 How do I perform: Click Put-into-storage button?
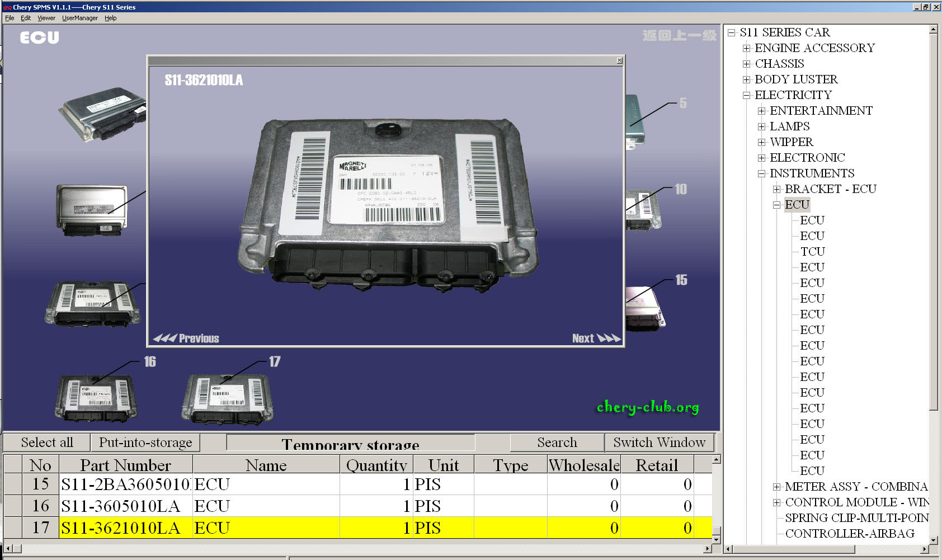(145, 443)
